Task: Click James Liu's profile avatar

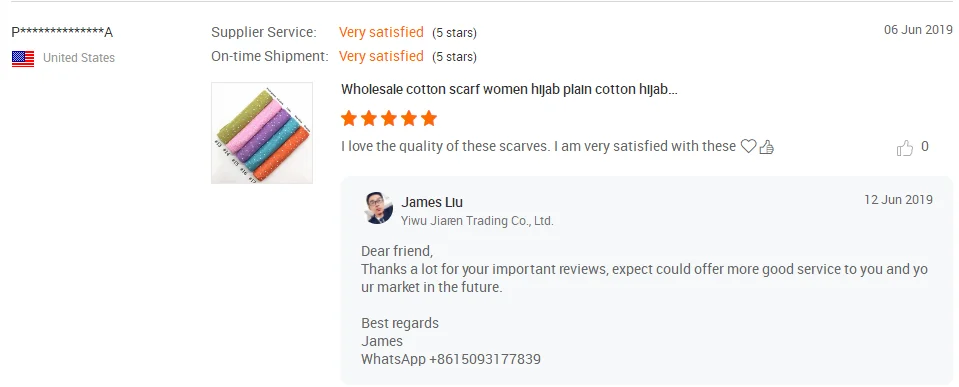Action: point(379,208)
